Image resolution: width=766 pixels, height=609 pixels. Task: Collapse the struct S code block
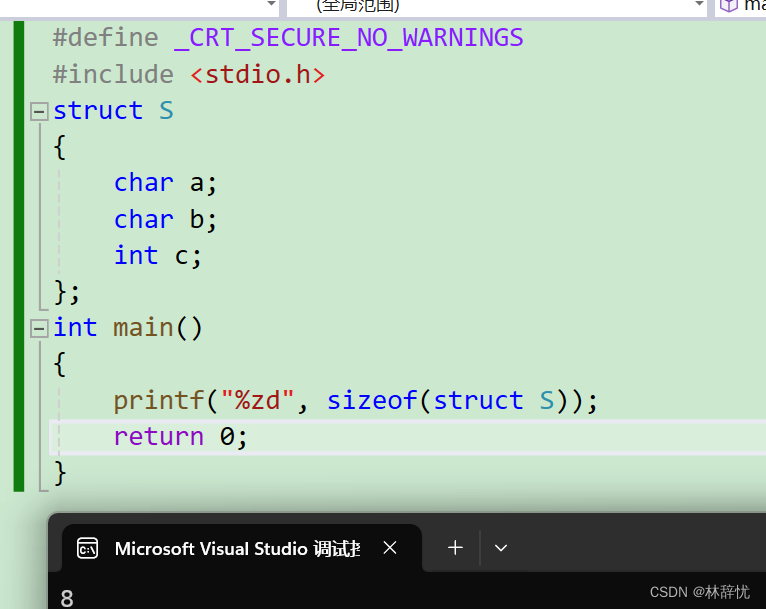tap(39, 111)
